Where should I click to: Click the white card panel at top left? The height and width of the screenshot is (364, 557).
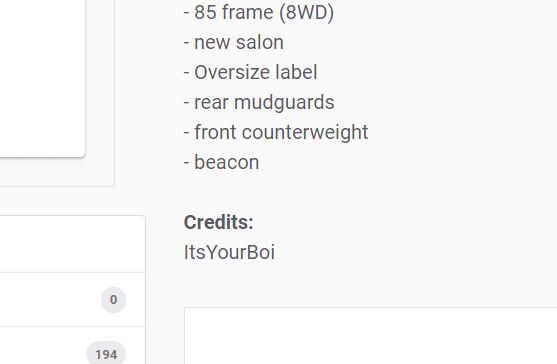tap(43, 78)
